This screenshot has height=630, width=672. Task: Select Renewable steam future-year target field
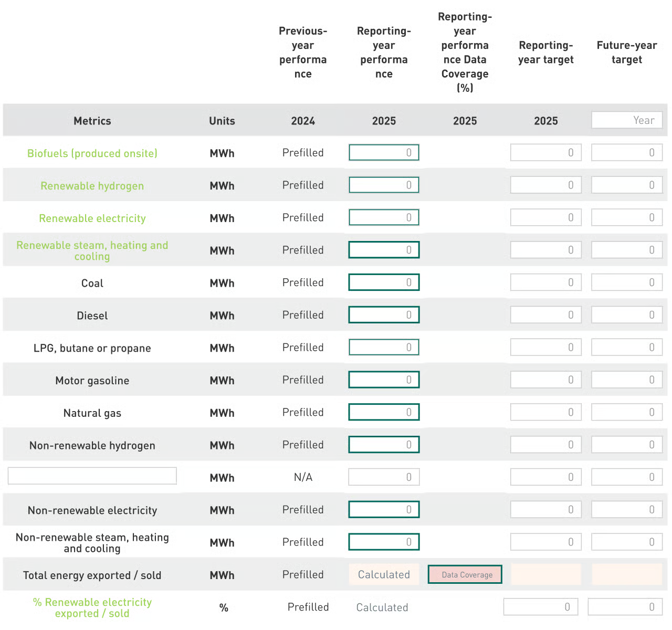point(626,250)
